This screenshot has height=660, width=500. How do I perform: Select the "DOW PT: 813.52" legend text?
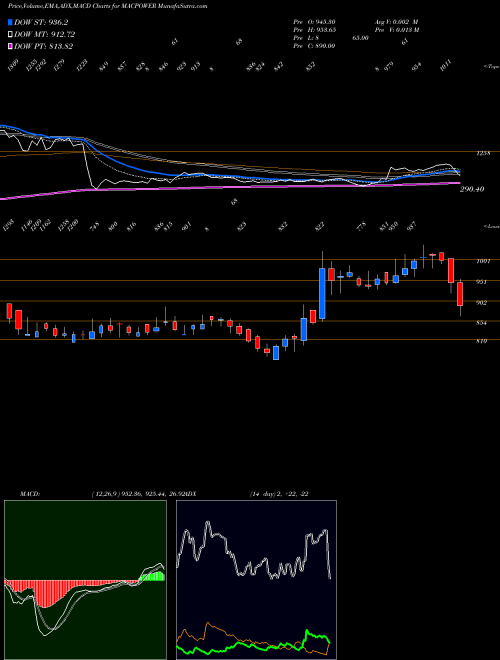point(44,46)
